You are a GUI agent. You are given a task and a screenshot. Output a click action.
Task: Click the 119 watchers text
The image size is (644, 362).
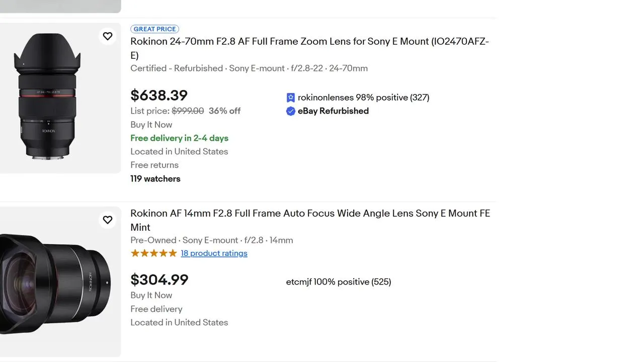click(155, 178)
